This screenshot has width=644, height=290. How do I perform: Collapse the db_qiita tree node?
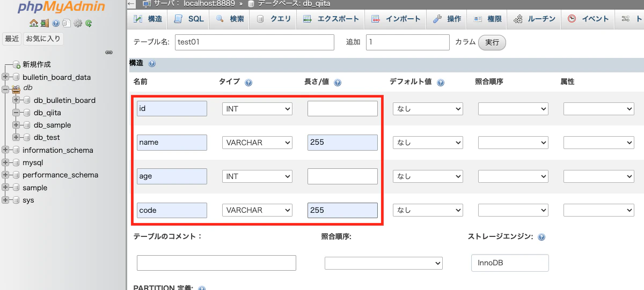pyautogui.click(x=16, y=113)
